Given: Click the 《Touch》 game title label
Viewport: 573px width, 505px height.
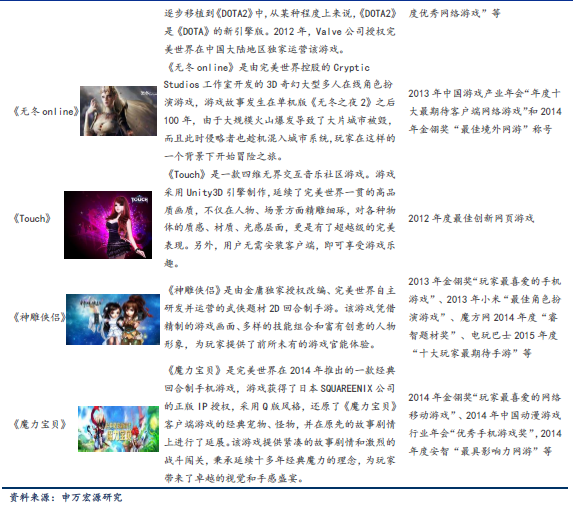Looking at the screenshot, I should tap(32, 219).
